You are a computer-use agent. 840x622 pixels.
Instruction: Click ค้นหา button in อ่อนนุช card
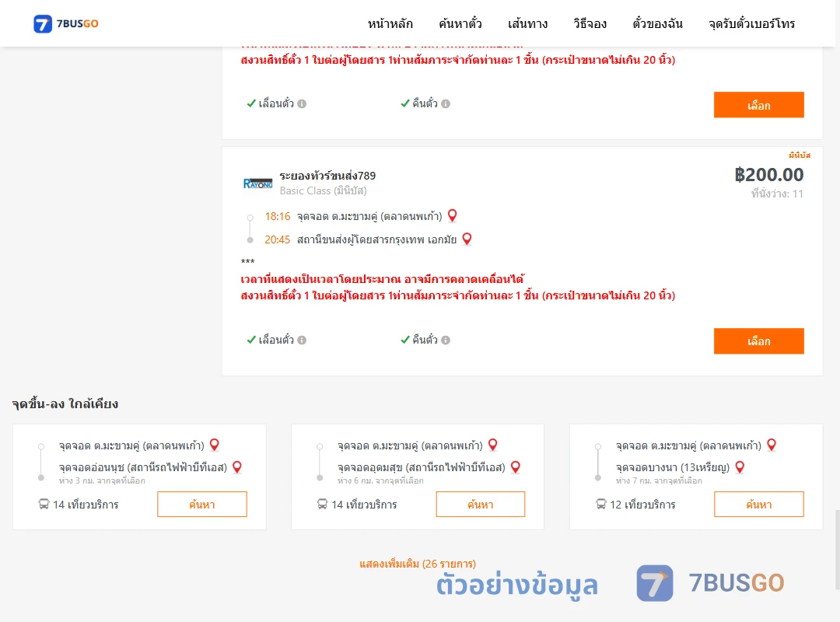pyautogui.click(x=202, y=504)
